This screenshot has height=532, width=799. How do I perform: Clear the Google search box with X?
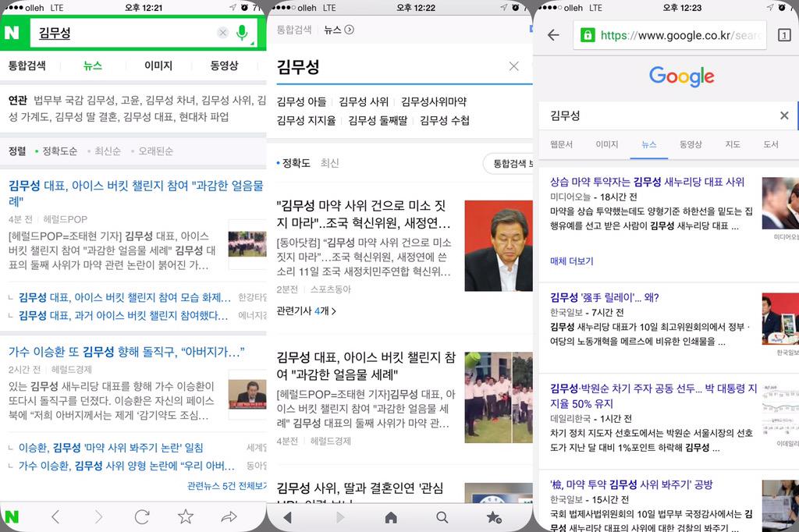tap(784, 115)
